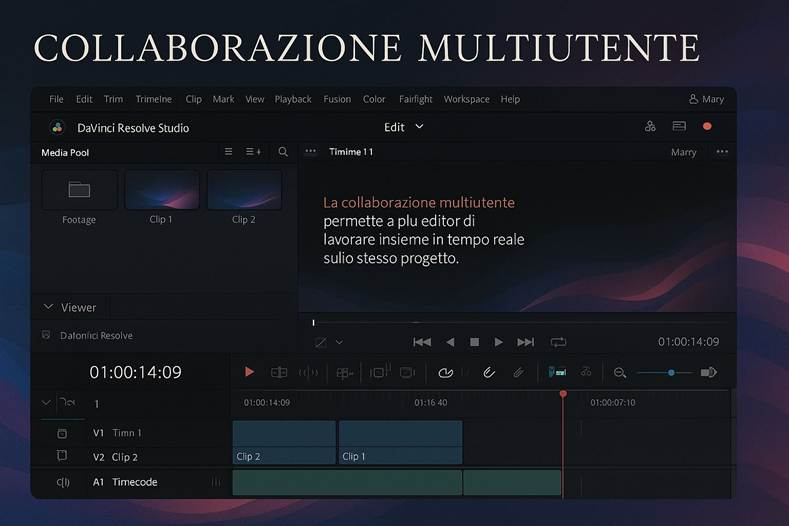Play forward in the viewer
The width and height of the screenshot is (789, 526).
[498, 342]
